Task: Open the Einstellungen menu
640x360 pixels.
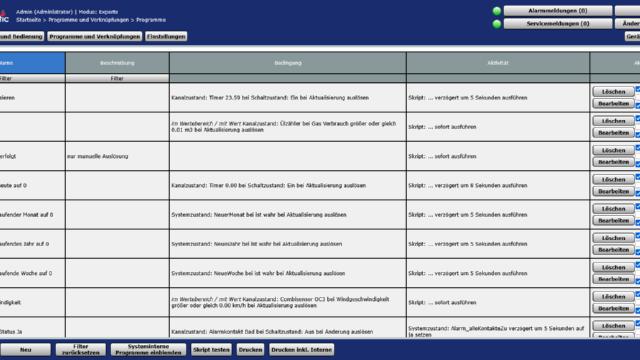Action: point(166,36)
